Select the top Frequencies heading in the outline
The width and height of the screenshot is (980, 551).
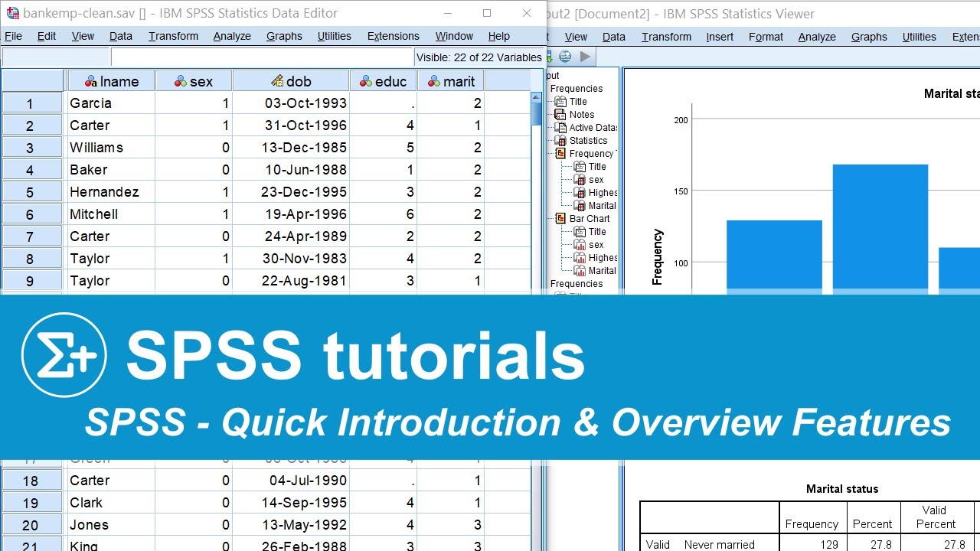coord(577,89)
